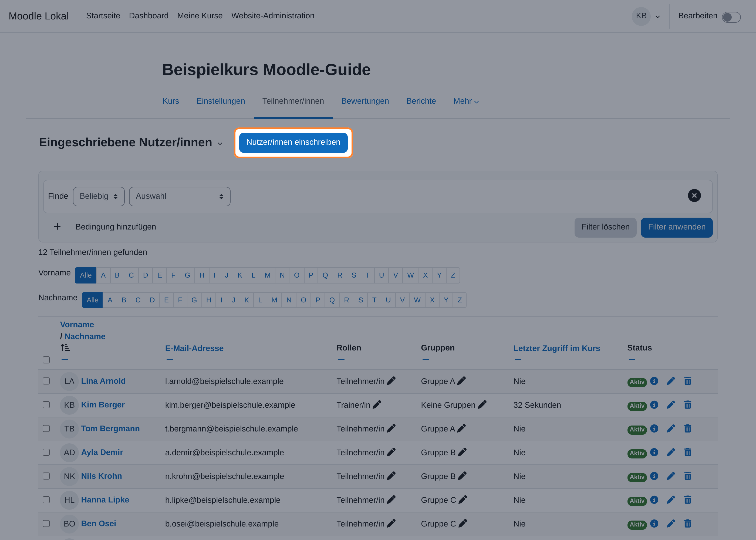
Task: Edit Lina Arnold's role with the pencil
Action: (391, 381)
